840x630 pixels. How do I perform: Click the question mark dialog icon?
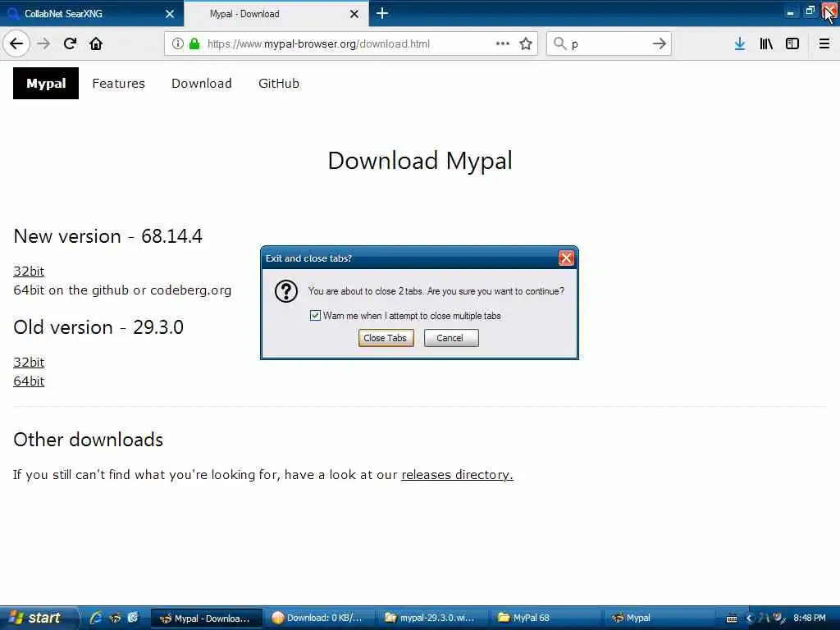286,292
